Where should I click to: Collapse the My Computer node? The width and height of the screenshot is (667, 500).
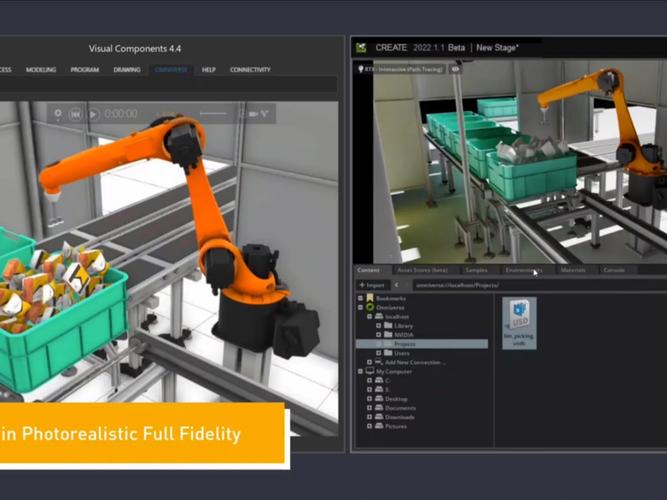click(x=360, y=371)
